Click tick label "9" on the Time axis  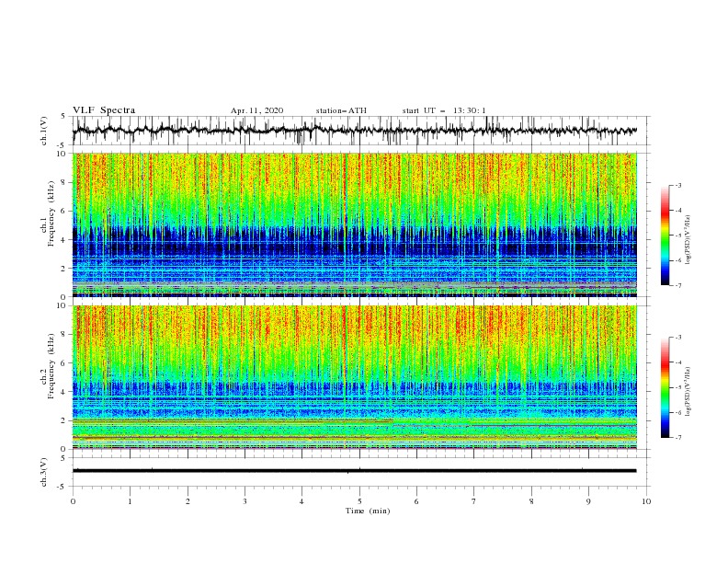588,501
